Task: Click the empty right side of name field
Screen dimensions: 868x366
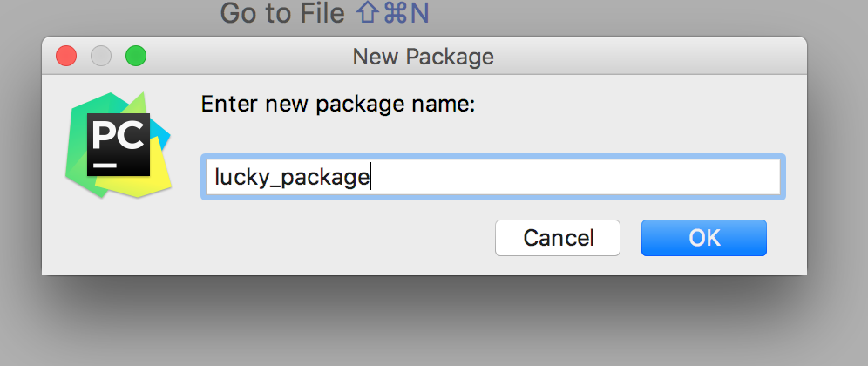Action: [610, 178]
